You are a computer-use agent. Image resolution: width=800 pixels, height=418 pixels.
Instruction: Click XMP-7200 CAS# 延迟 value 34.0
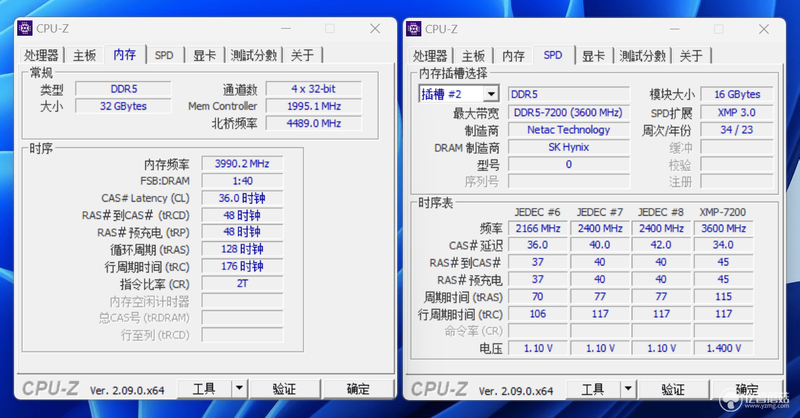click(x=723, y=245)
